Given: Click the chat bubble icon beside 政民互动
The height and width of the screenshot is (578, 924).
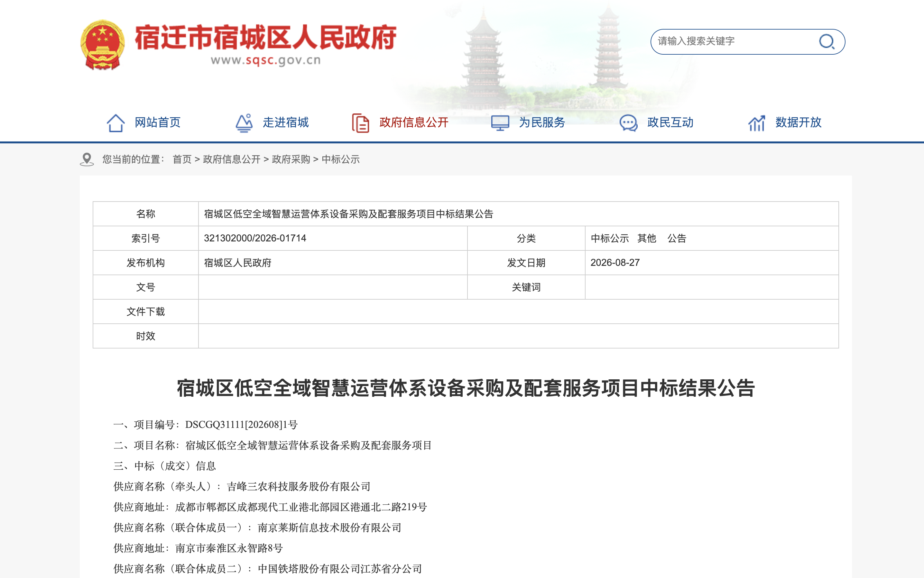Looking at the screenshot, I should tap(628, 123).
